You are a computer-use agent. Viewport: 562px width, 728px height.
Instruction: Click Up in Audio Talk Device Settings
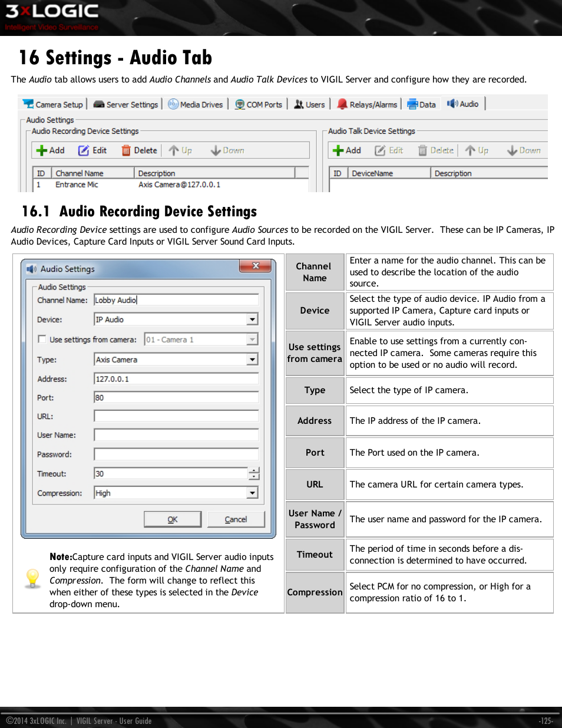[x=477, y=150]
